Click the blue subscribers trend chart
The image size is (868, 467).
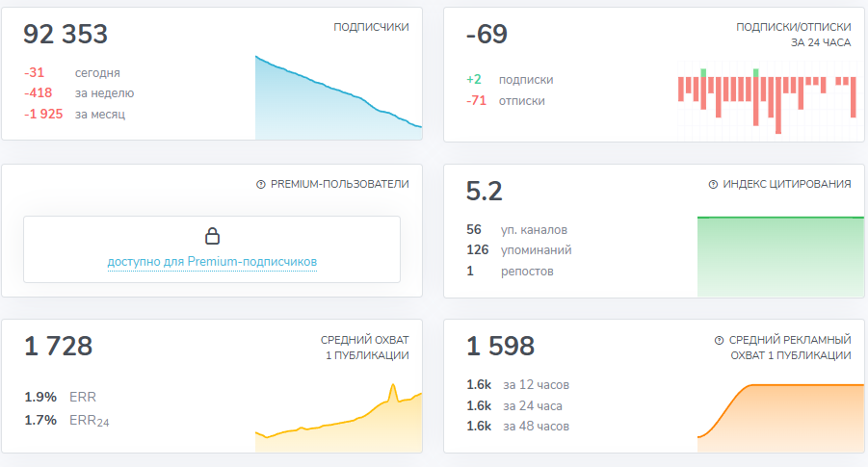click(338, 97)
